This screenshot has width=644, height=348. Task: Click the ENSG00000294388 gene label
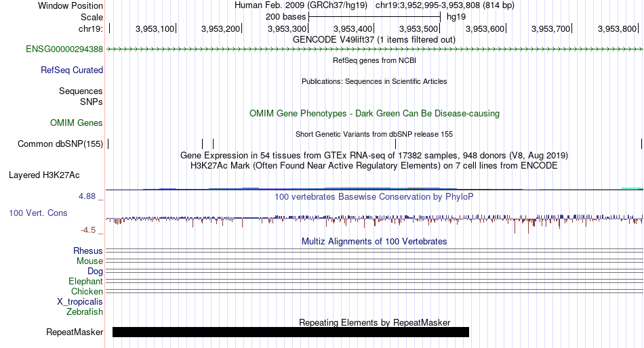tap(64, 49)
